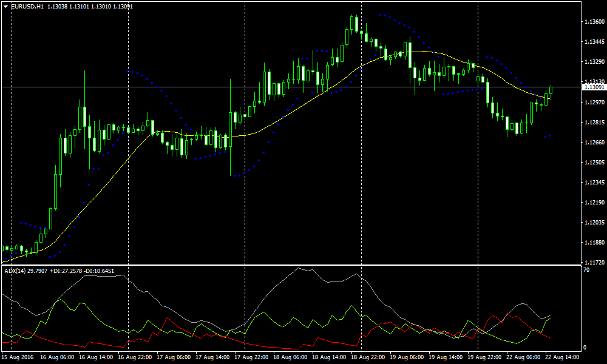Click the 1.12970 price axis label

594,102
